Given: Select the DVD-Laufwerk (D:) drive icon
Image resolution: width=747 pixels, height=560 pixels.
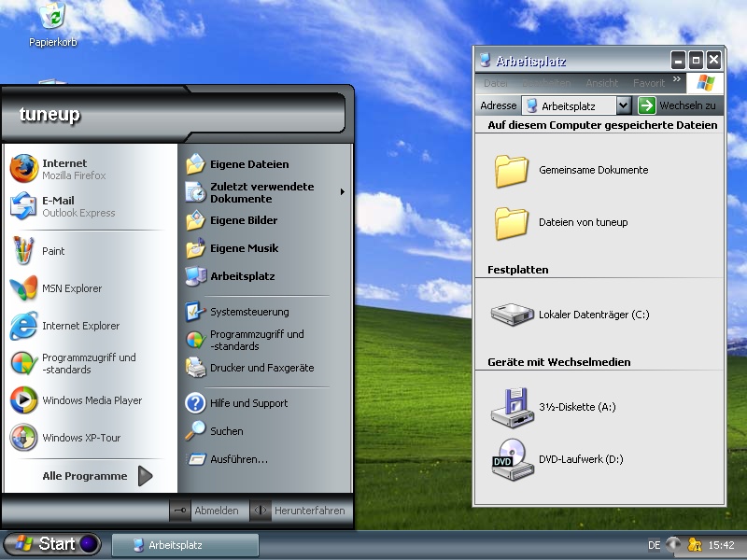Looking at the screenshot, I should click(x=513, y=459).
